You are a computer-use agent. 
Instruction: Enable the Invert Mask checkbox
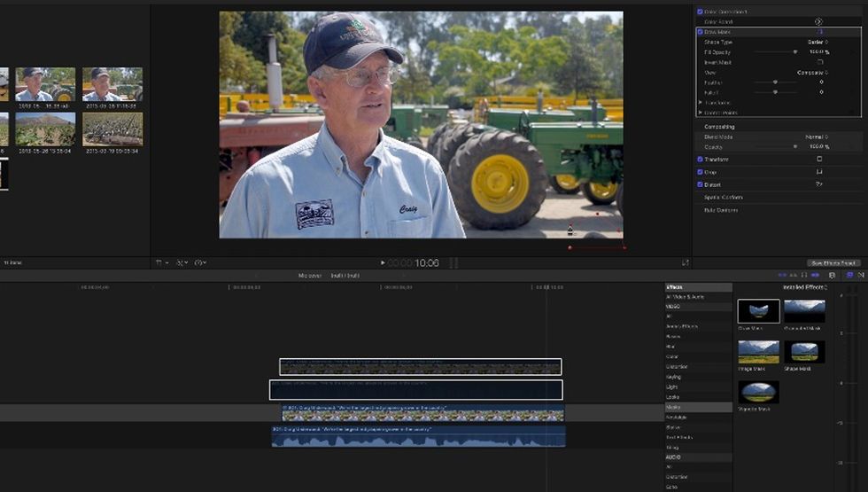(820, 62)
